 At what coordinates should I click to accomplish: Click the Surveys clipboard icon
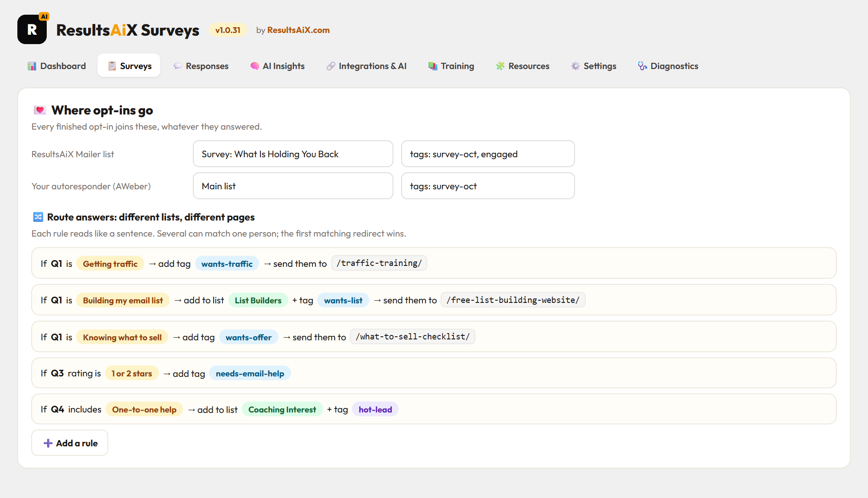[x=112, y=66]
